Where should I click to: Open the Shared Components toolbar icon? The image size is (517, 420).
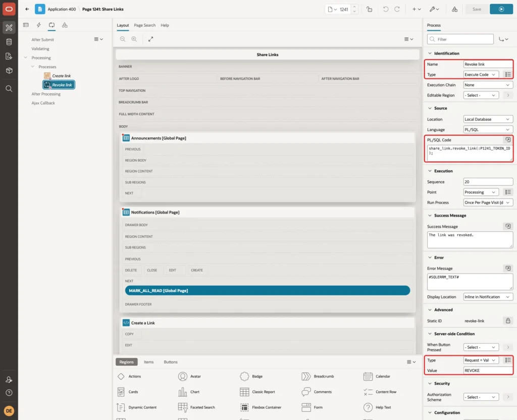[455, 9]
